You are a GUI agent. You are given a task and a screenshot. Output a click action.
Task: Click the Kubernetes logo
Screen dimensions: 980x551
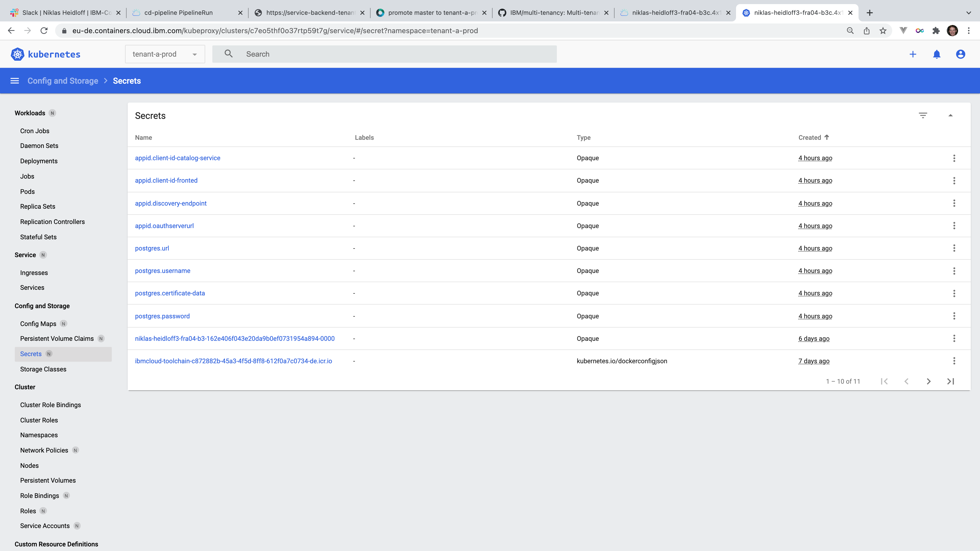coord(45,54)
